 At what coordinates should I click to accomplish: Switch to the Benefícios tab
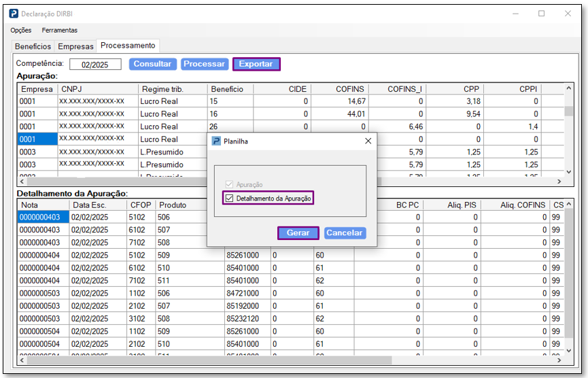click(33, 46)
